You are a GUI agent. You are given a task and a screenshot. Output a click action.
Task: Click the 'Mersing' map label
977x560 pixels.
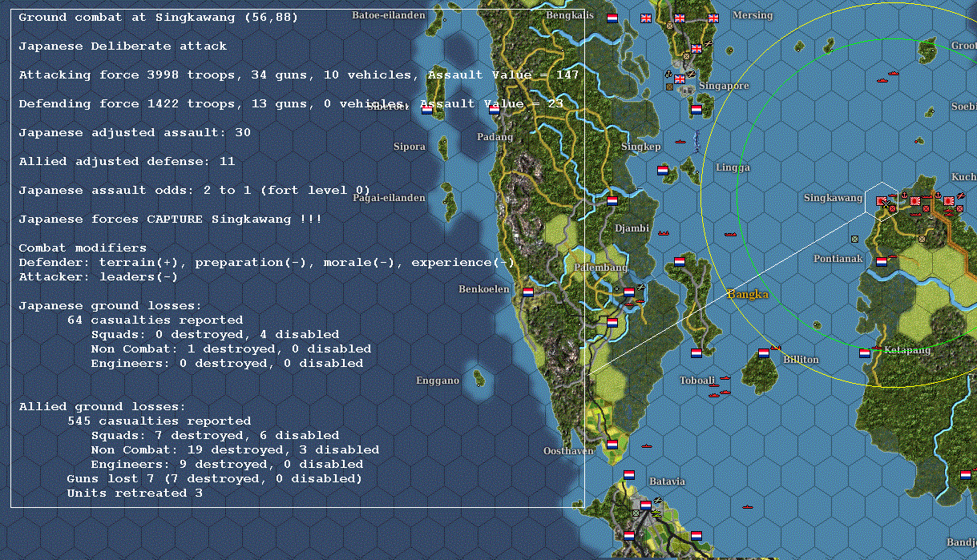tap(753, 15)
